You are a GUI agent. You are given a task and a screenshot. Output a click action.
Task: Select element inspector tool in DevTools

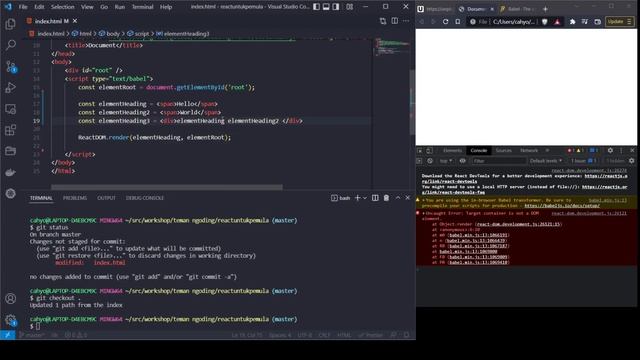[x=420, y=151]
